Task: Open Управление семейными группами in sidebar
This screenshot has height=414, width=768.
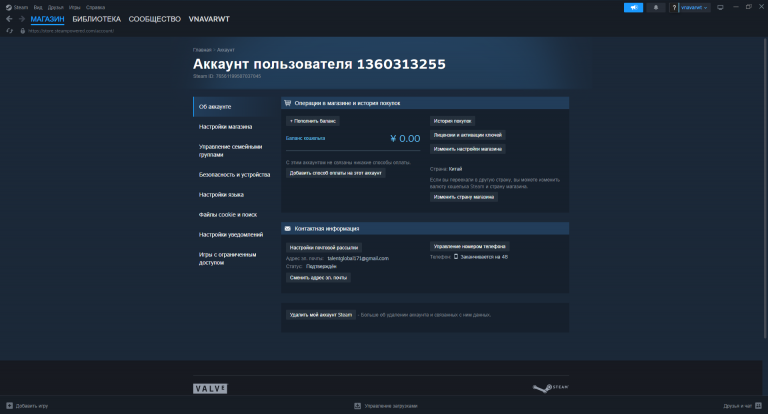Action: [x=234, y=150]
